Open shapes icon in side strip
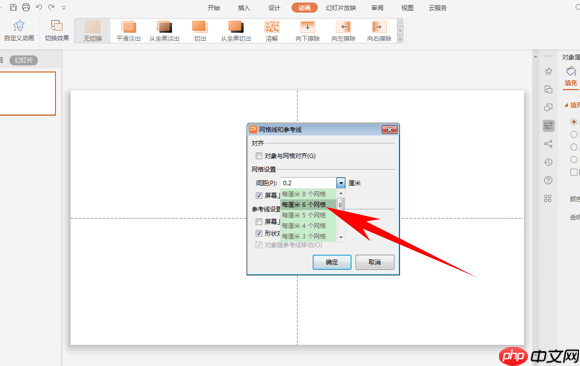 click(x=548, y=107)
